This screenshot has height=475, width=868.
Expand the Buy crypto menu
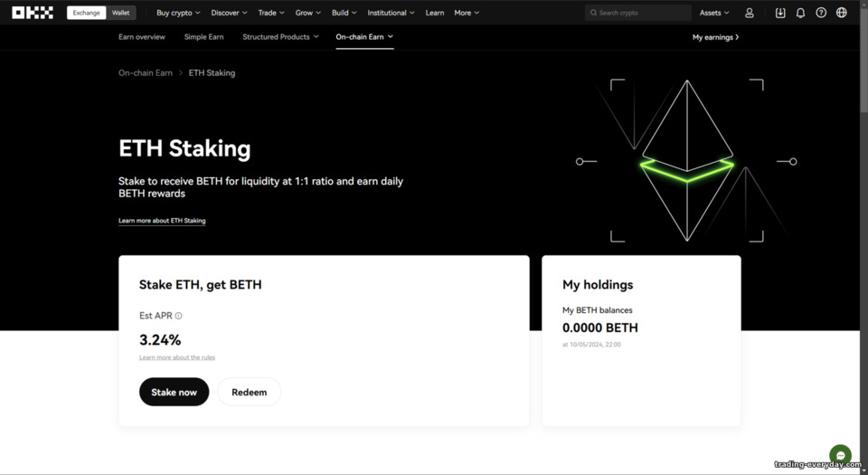(178, 13)
